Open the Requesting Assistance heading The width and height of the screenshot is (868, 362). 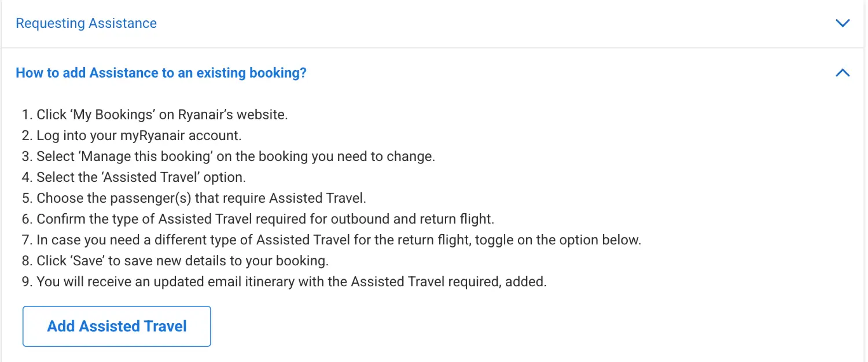coord(86,23)
